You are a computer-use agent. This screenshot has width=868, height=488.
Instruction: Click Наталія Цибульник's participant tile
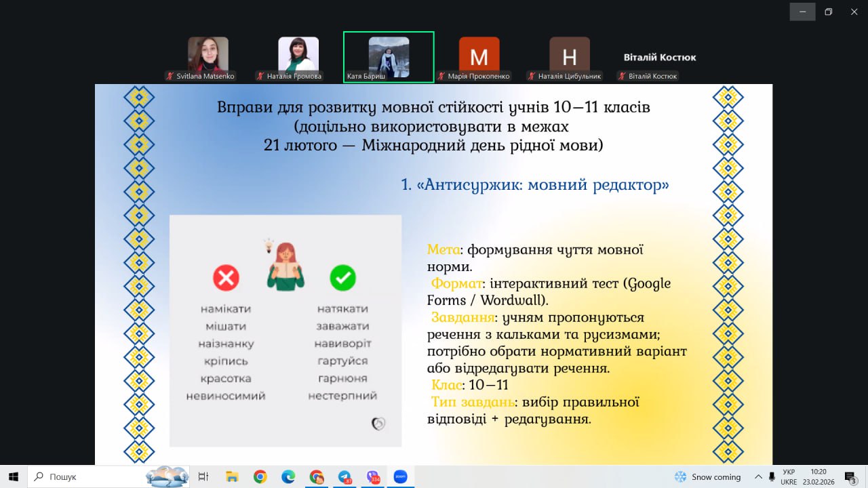tap(569, 57)
